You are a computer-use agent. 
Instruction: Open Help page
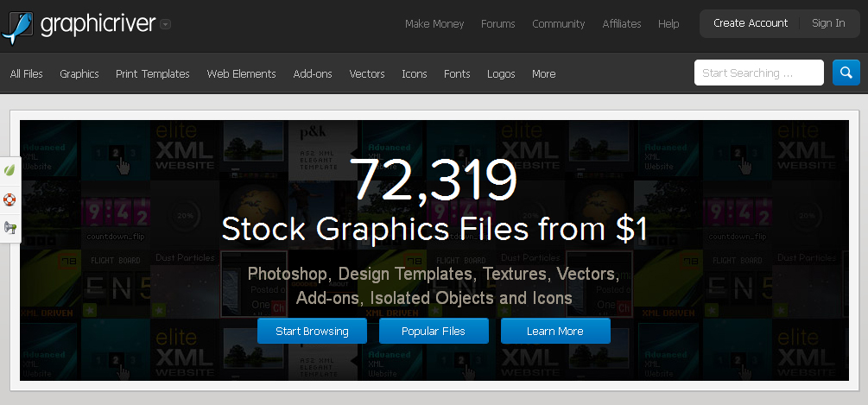[x=668, y=24]
